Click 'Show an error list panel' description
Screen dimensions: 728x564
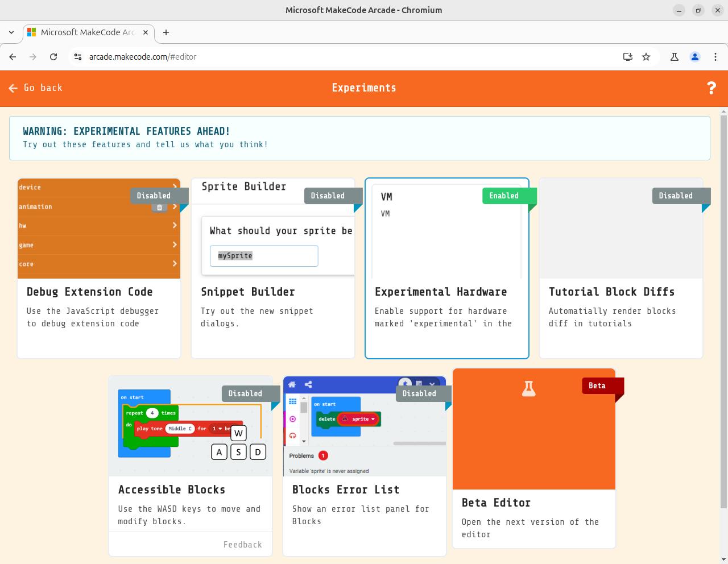coord(361,515)
